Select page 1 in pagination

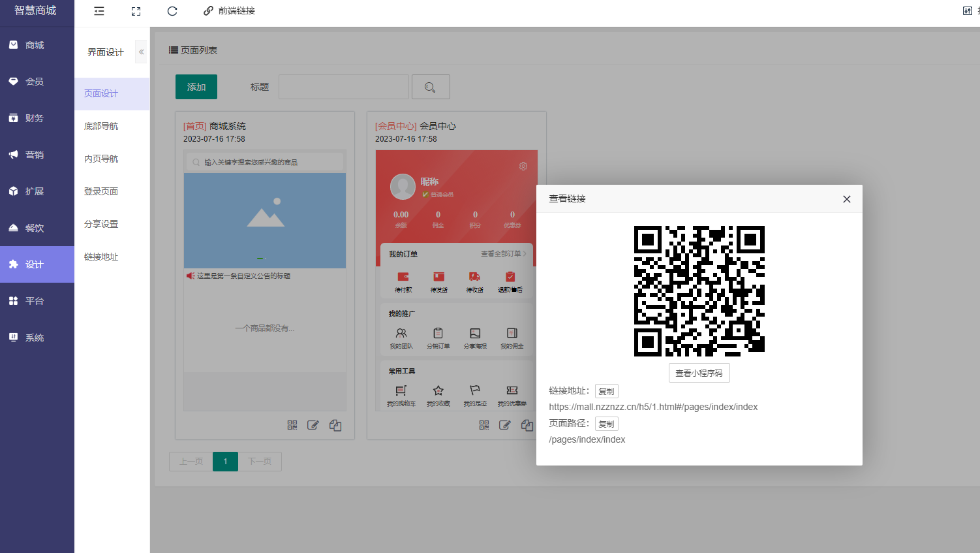point(225,462)
